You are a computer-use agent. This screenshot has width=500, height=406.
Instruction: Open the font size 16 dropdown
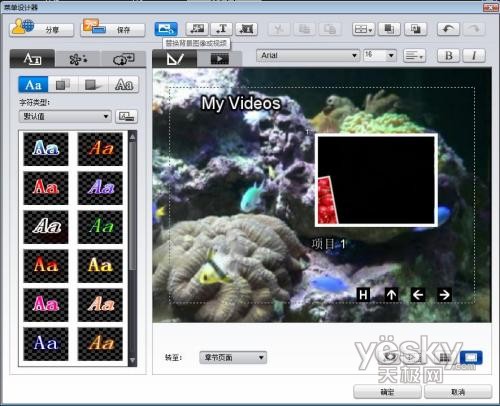pyautogui.click(x=379, y=55)
